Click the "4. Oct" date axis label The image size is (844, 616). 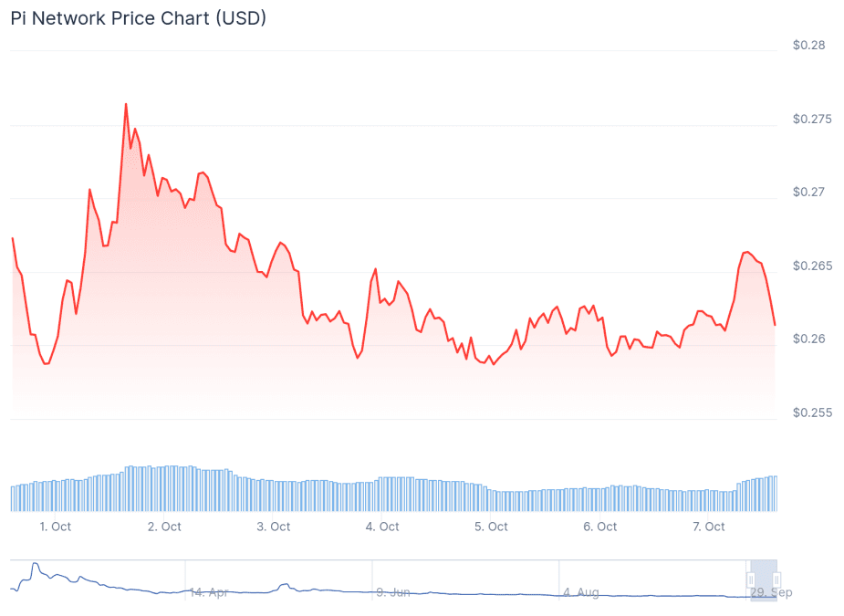click(382, 527)
